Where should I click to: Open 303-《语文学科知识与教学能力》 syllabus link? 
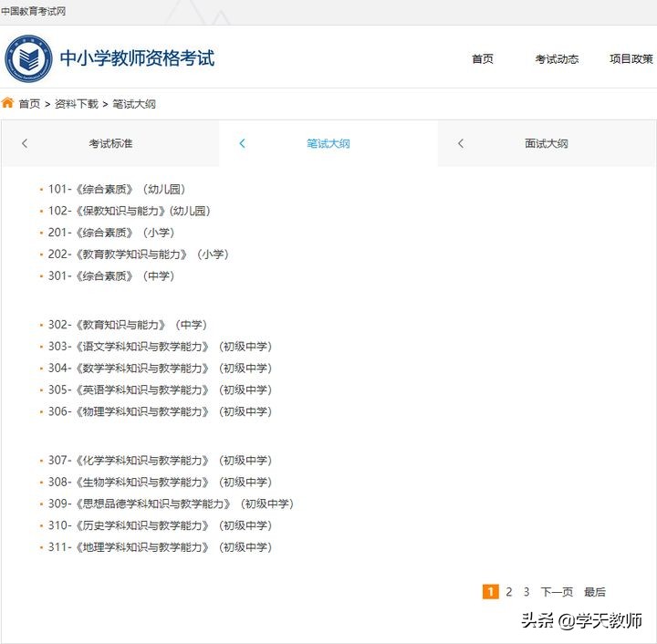coord(160,347)
